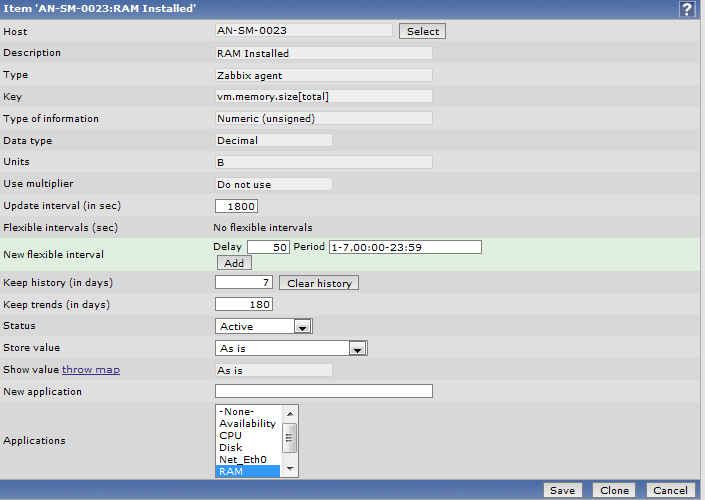Click the help question mark icon
Viewport: 705px width, 500px height.
tap(687, 9)
